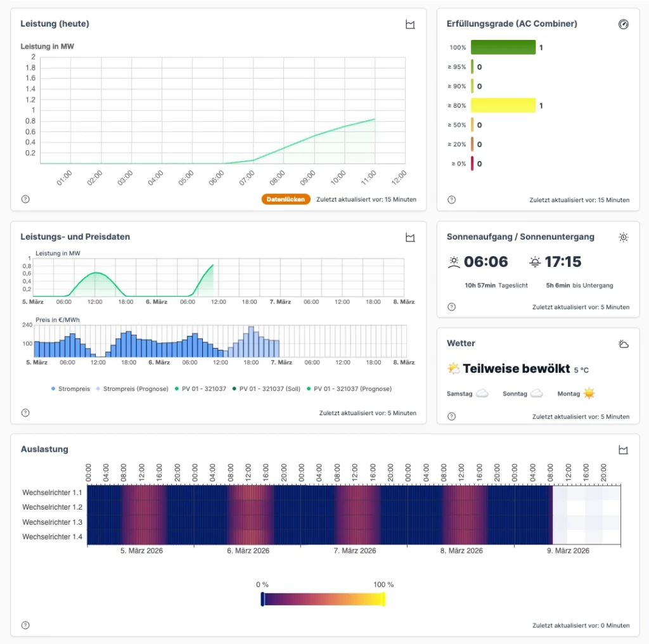Screen dimensions: 649x644
Task: Open help icon in Leistung (heute) panel
Action: coord(25,199)
